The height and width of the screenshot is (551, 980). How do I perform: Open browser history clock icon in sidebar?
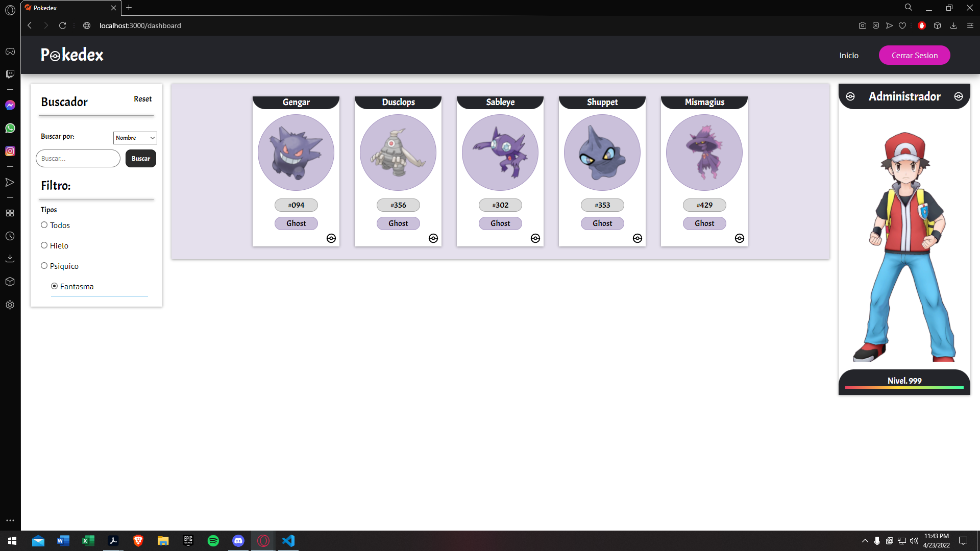click(x=10, y=236)
